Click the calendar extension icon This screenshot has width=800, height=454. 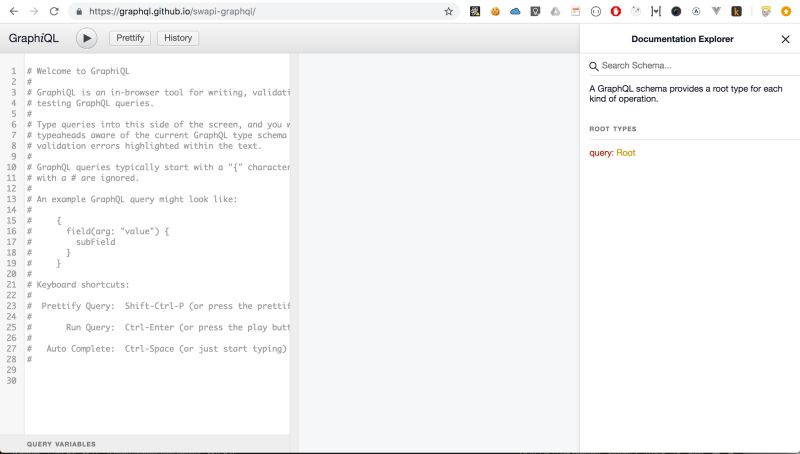pyautogui.click(x=576, y=11)
